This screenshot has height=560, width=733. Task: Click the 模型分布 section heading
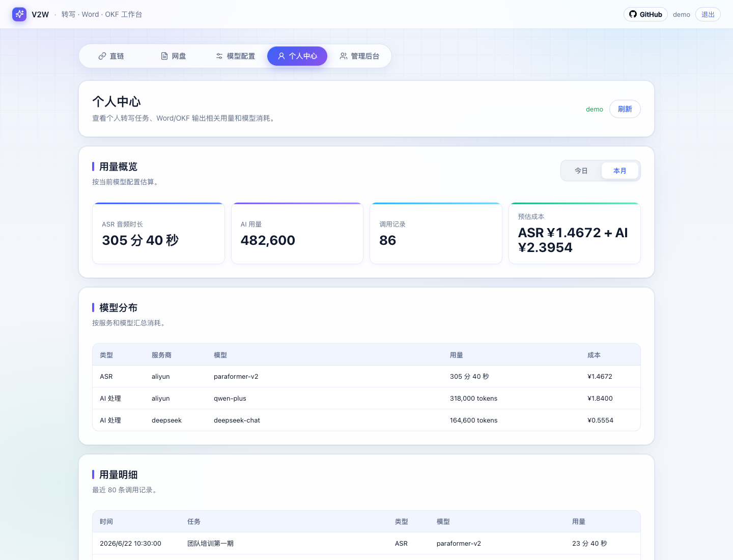(x=118, y=307)
